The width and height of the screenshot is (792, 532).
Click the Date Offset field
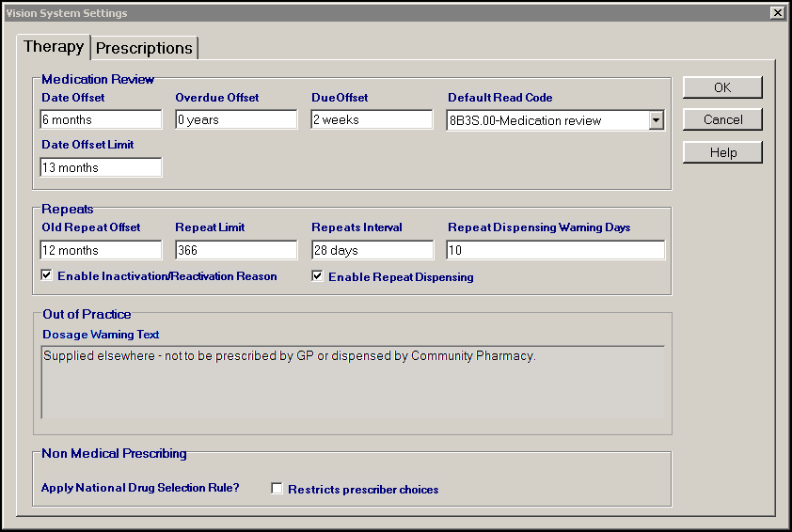[x=102, y=120]
